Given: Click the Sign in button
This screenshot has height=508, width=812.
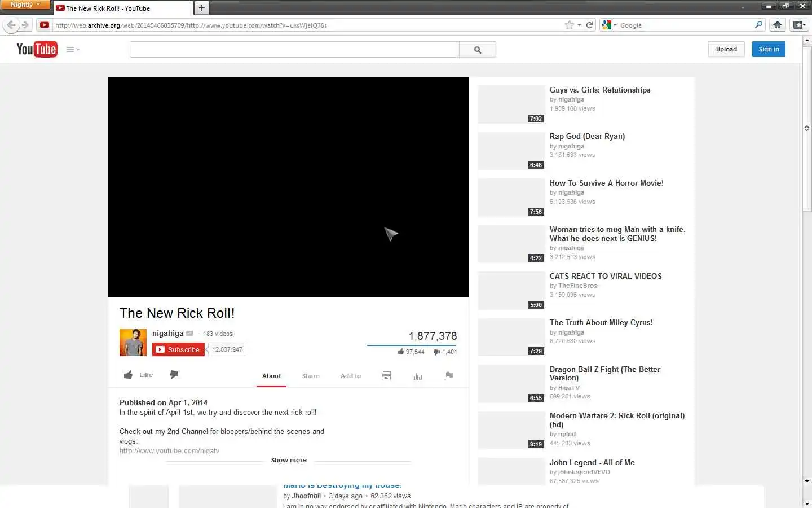Looking at the screenshot, I should pos(769,49).
